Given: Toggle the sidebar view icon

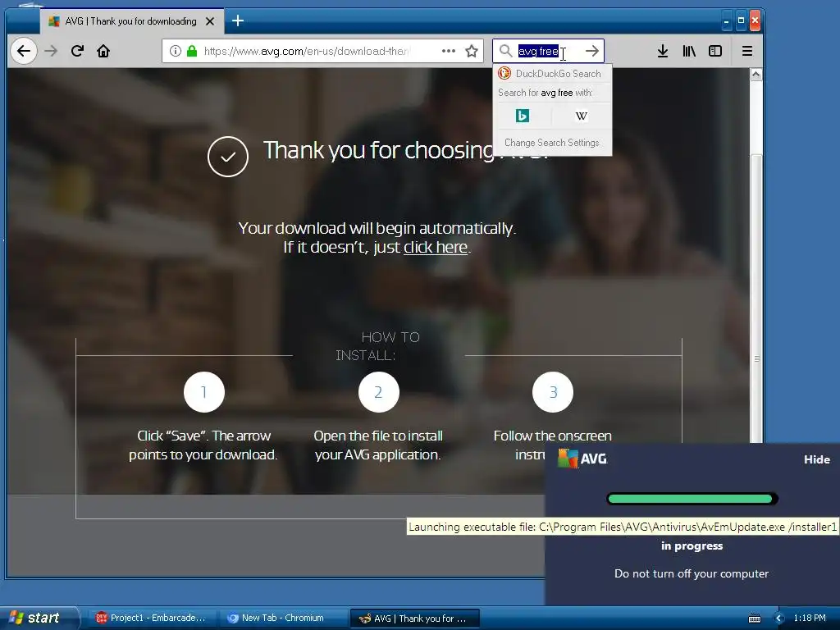Looking at the screenshot, I should click(x=715, y=51).
